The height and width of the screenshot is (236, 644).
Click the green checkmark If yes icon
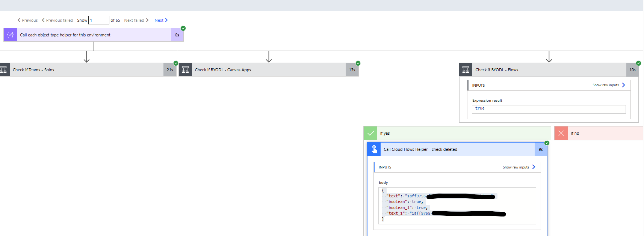pyautogui.click(x=370, y=133)
